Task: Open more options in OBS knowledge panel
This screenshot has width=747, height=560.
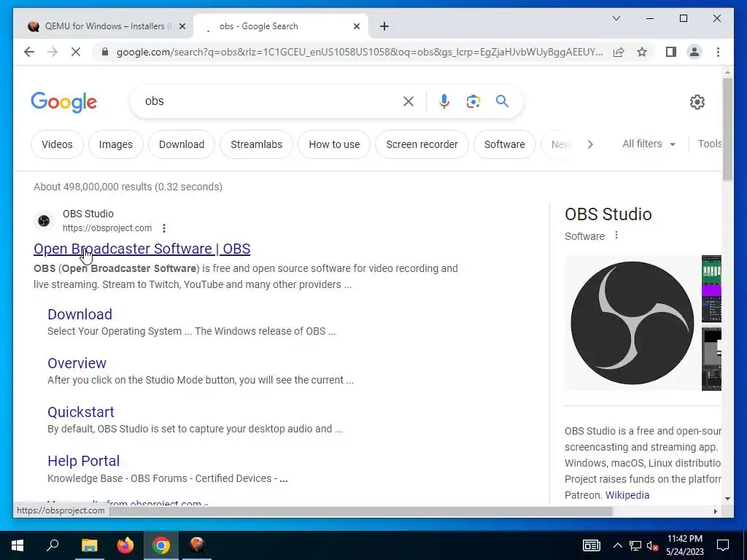Action: [616, 236]
